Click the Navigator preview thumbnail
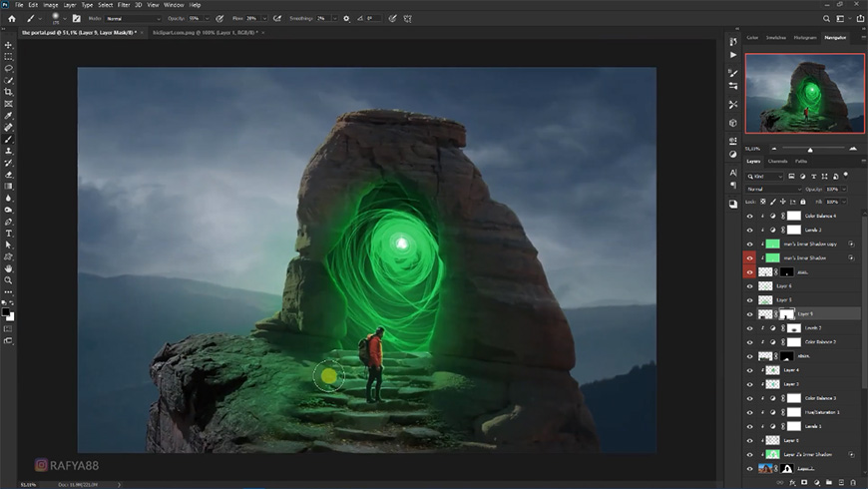868x489 pixels. pos(804,93)
